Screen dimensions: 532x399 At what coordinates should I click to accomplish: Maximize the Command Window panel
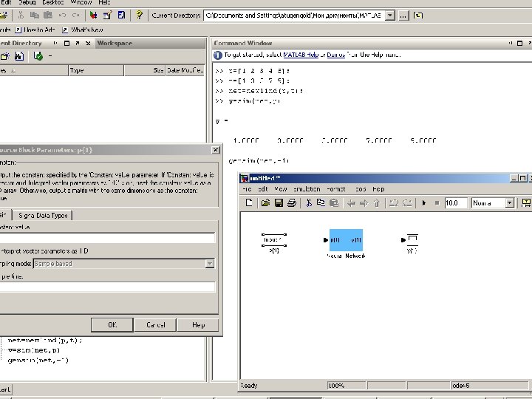click(x=519, y=43)
